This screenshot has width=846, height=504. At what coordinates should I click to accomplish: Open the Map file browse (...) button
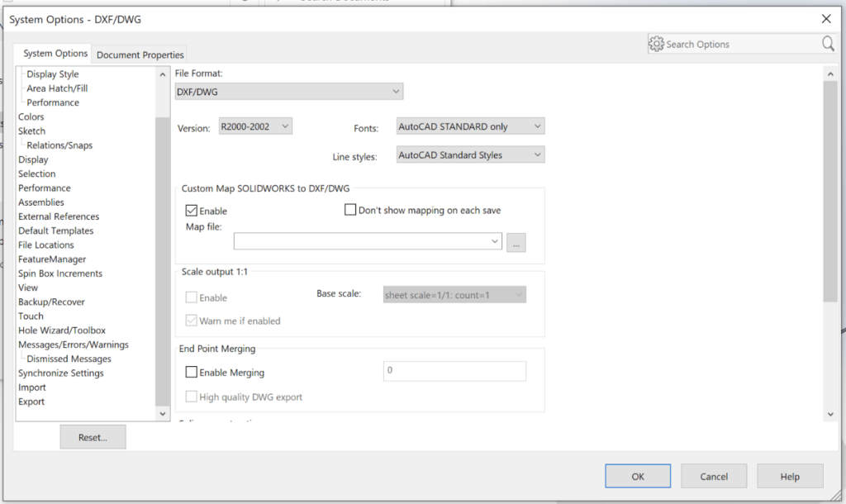pyautogui.click(x=516, y=242)
